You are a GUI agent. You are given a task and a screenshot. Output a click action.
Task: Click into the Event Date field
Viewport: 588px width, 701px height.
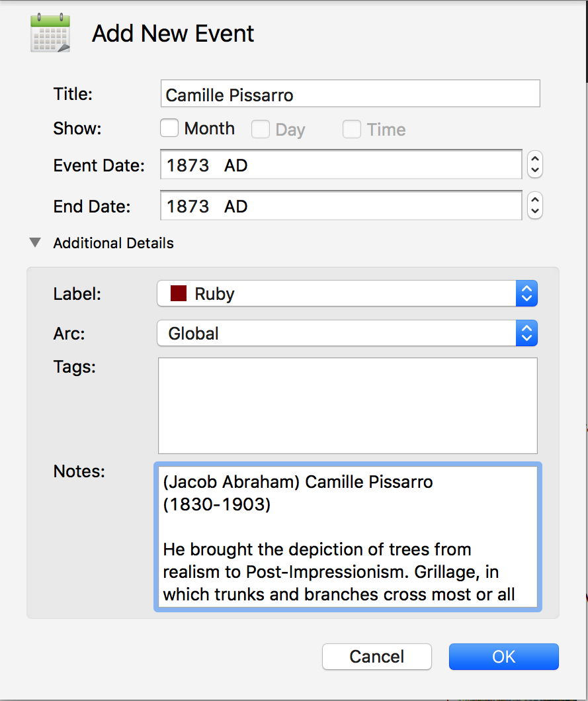[341, 165]
